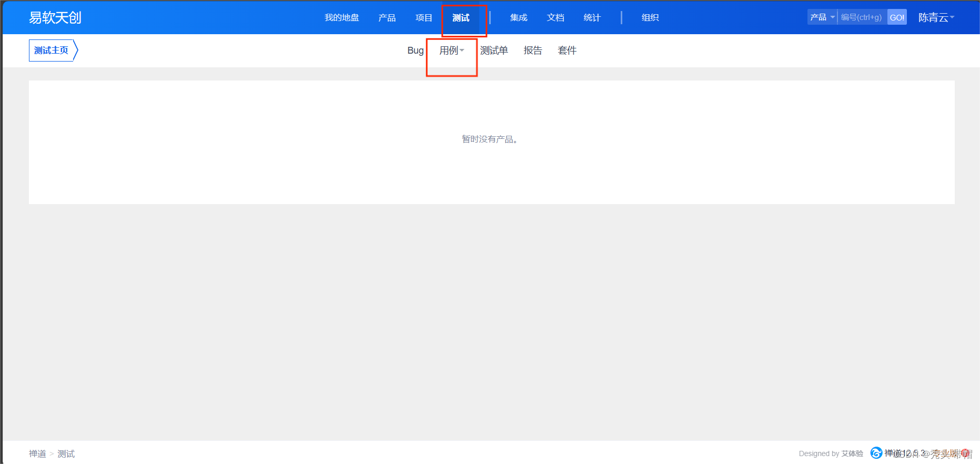The width and height of the screenshot is (980, 464).
Task: Open the 集成 navigation item
Action: 519,17
